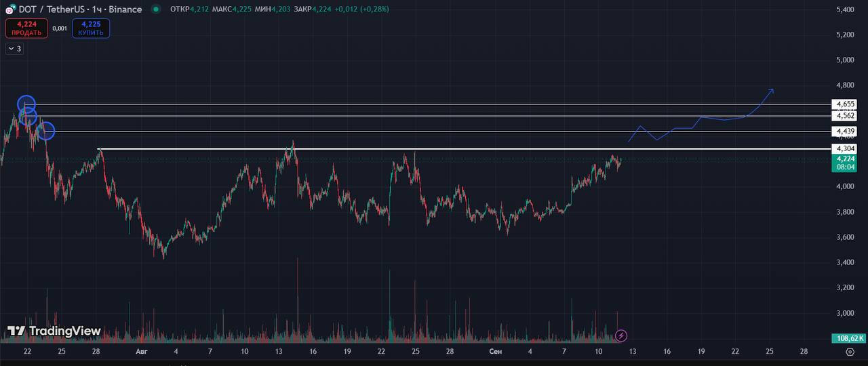Click the DOT coin logo icon
This screenshot has width=868, height=366.
9,9
